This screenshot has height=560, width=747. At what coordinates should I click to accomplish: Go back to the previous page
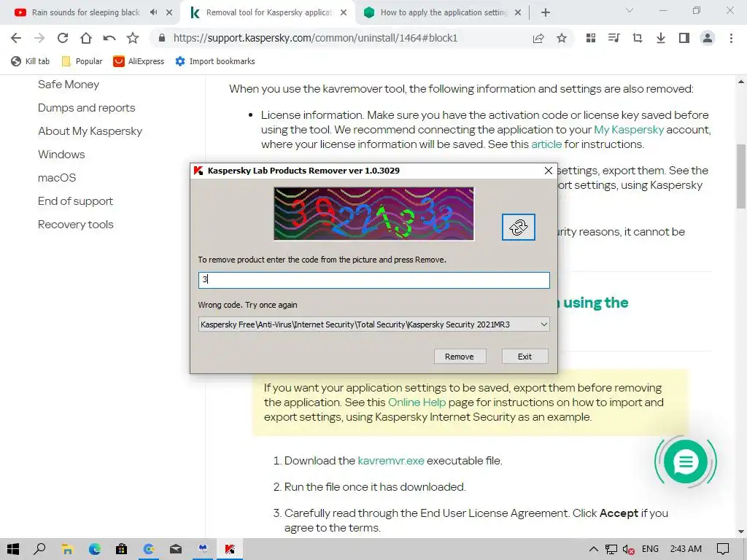[x=16, y=38]
